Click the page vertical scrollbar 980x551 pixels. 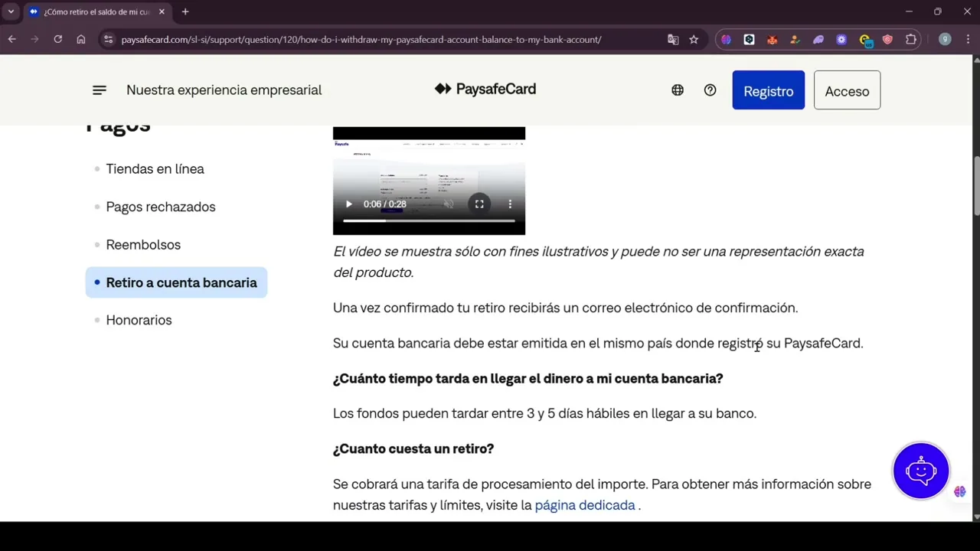(x=976, y=187)
